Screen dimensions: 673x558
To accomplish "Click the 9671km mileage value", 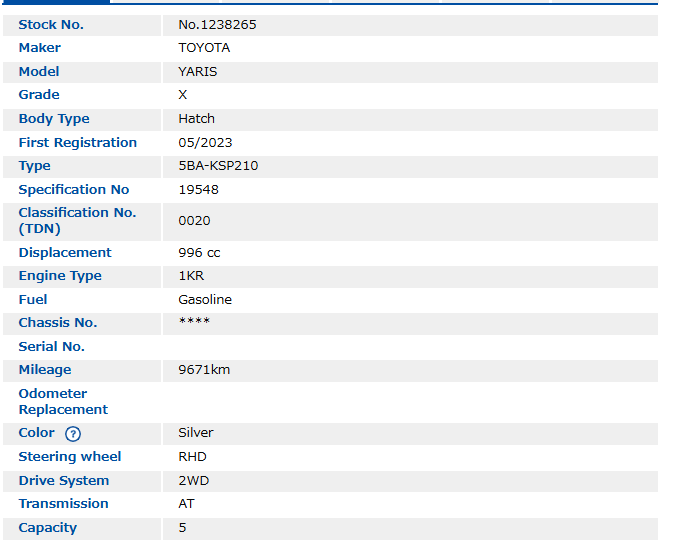I will pyautogui.click(x=204, y=370).
